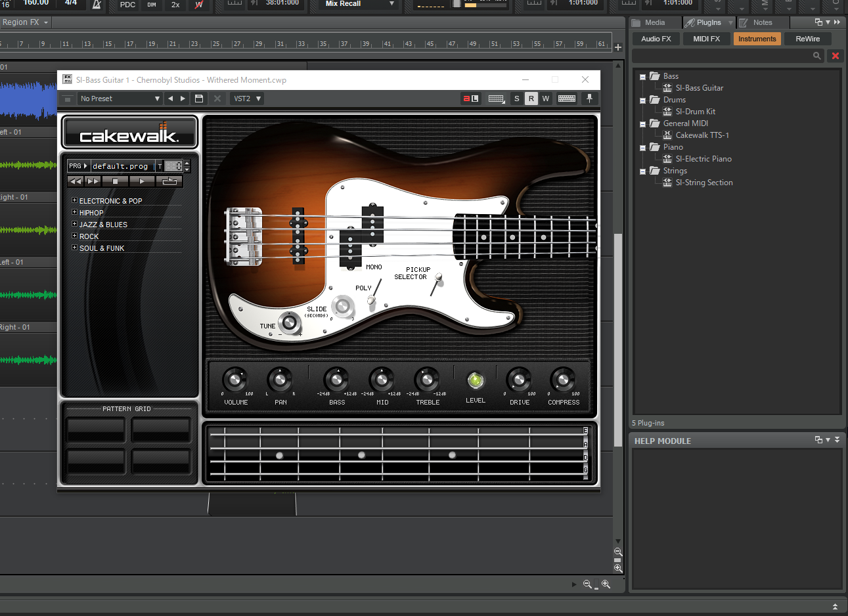This screenshot has height=616, width=848.
Task: Click the TUNE knob on the bass body
Action: tap(289, 322)
